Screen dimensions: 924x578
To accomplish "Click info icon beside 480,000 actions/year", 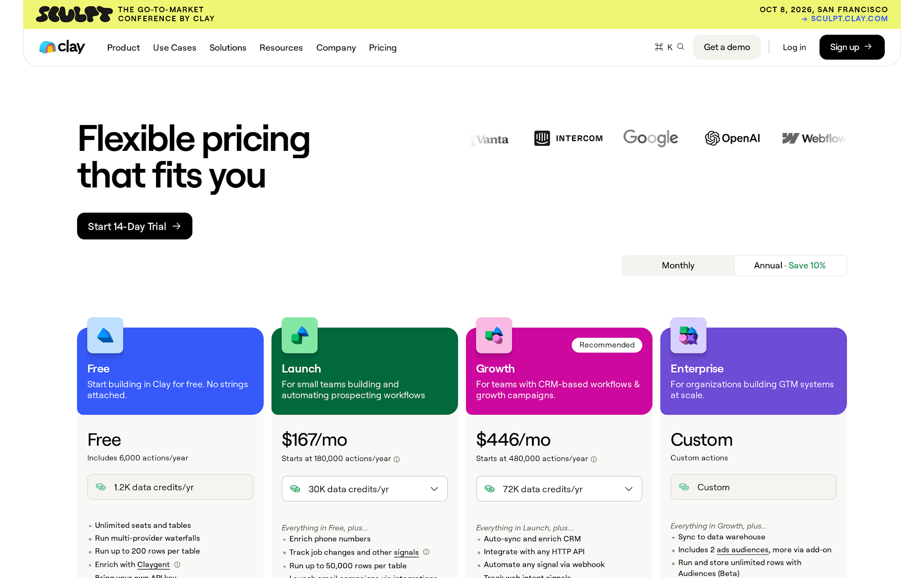I will point(594,459).
